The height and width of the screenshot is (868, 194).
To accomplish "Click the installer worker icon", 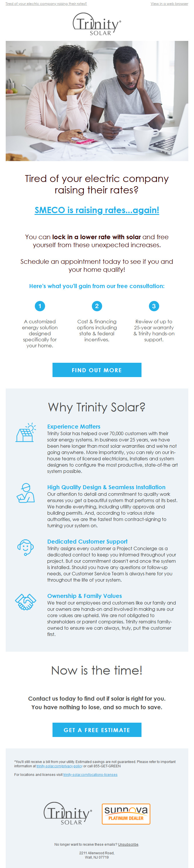I will coord(26,493).
